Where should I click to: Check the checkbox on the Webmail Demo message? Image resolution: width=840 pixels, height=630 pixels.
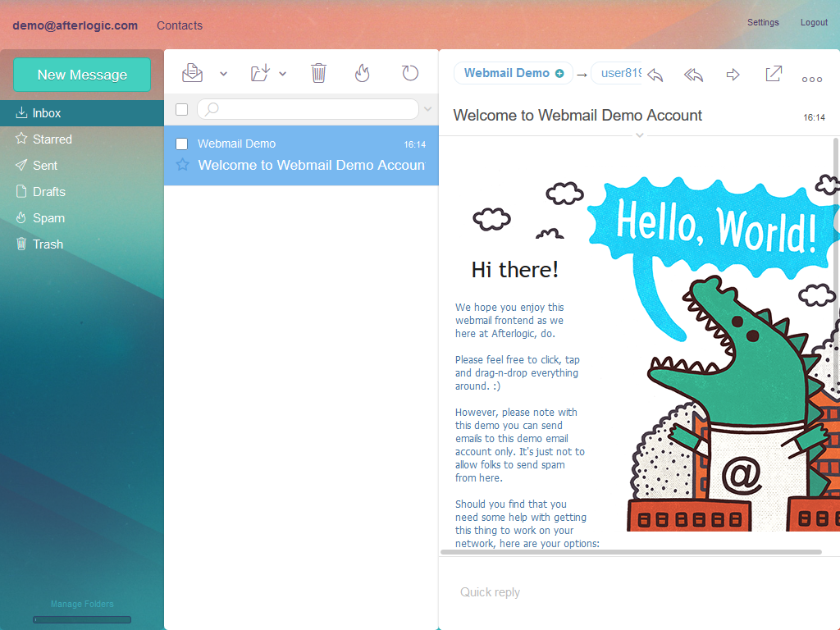pos(181,144)
